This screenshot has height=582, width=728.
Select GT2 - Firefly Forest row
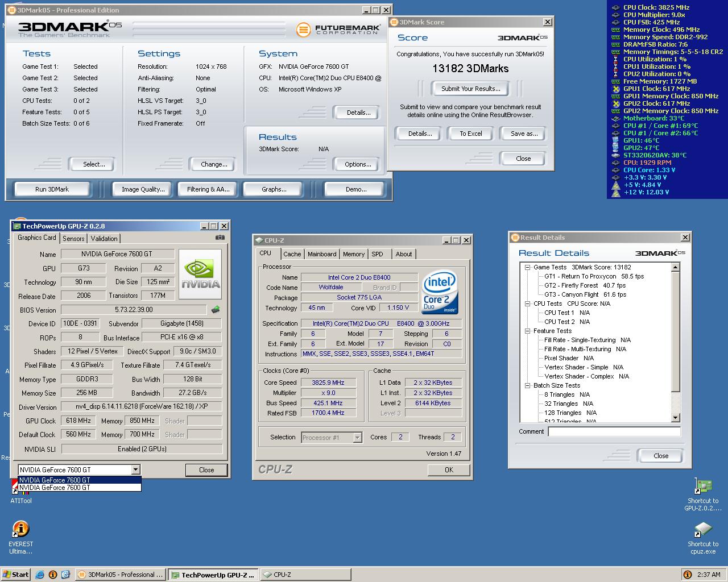(585, 285)
